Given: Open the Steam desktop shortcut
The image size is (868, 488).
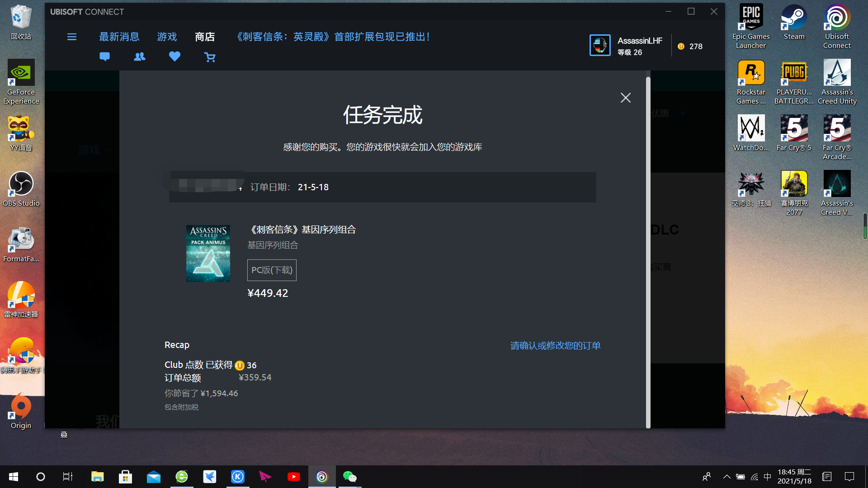Looking at the screenshot, I should click(794, 23).
